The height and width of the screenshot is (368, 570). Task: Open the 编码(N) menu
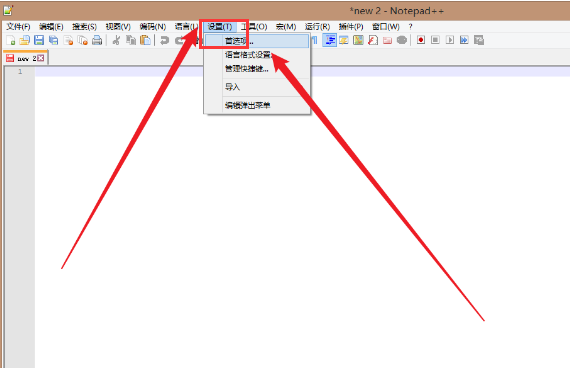tap(153, 27)
